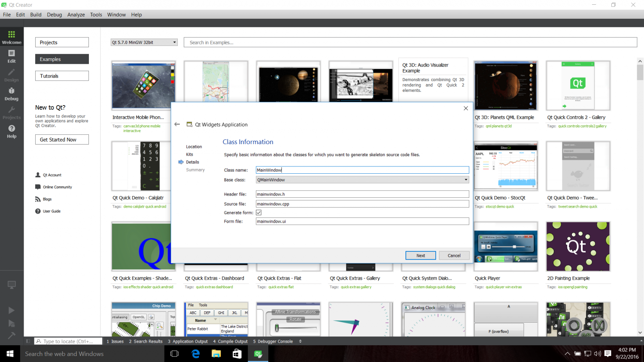The height and width of the screenshot is (362, 644).
Task: Open the Build menu
Action: click(x=36, y=15)
